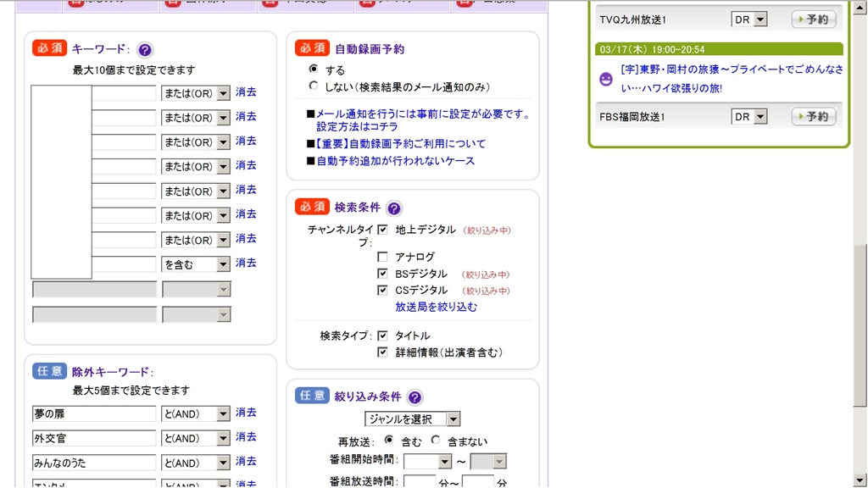The height and width of the screenshot is (488, 868).
Task: Open the を含む keyword condition dropdown
Action: click(196, 264)
